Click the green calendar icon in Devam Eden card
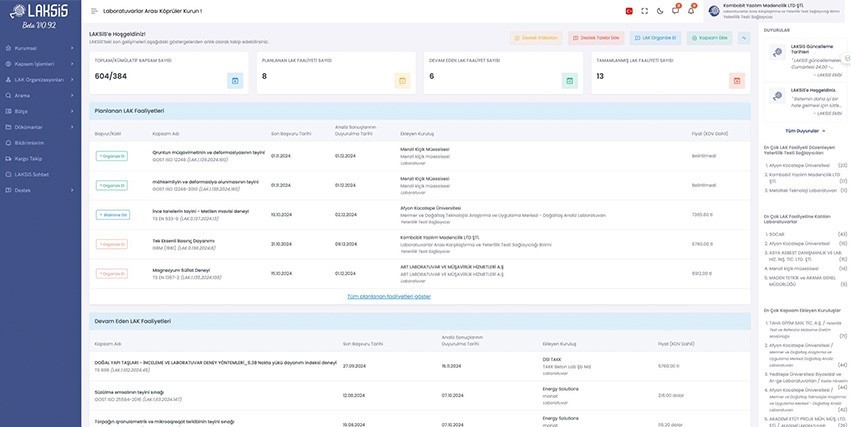Viewport: 851px width, 427px height. pyautogui.click(x=569, y=80)
